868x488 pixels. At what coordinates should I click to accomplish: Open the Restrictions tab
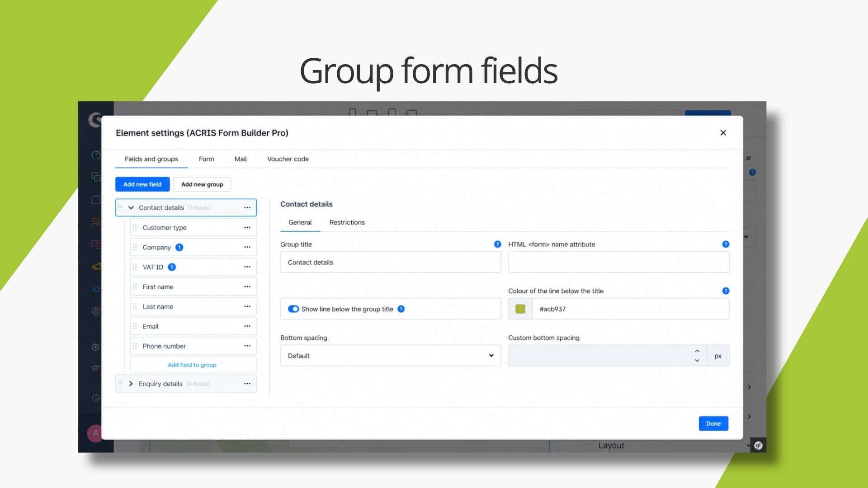pos(347,222)
